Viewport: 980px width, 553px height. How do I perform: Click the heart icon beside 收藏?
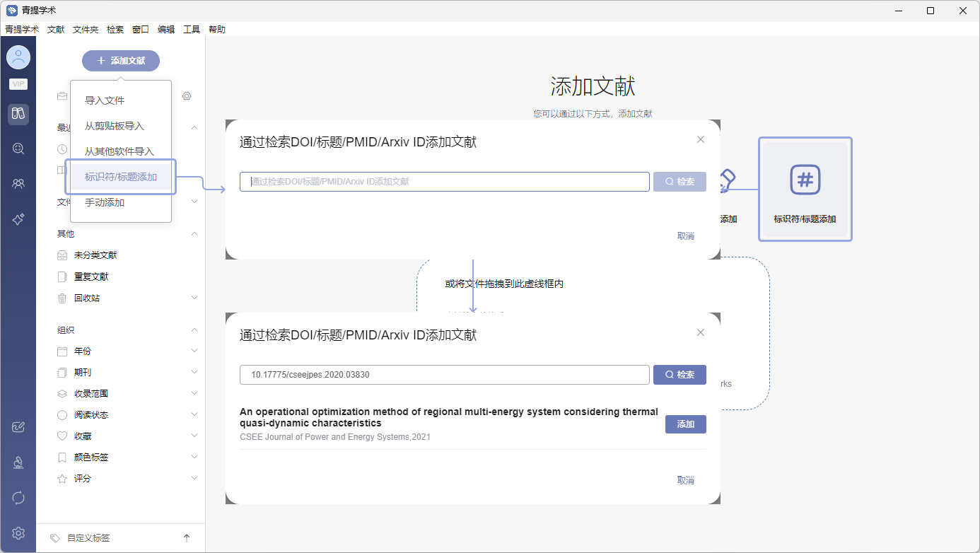pyautogui.click(x=62, y=436)
